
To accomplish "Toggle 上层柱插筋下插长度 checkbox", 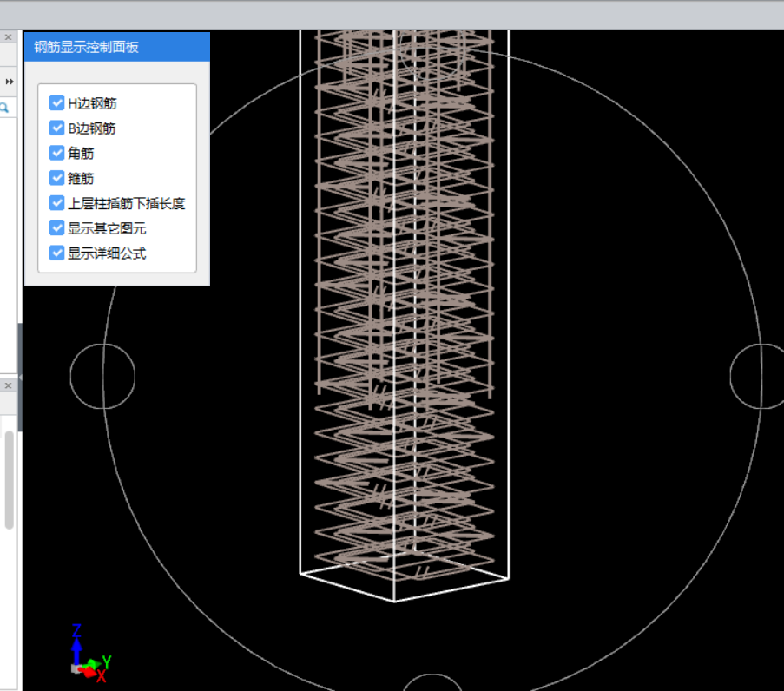I will (57, 203).
